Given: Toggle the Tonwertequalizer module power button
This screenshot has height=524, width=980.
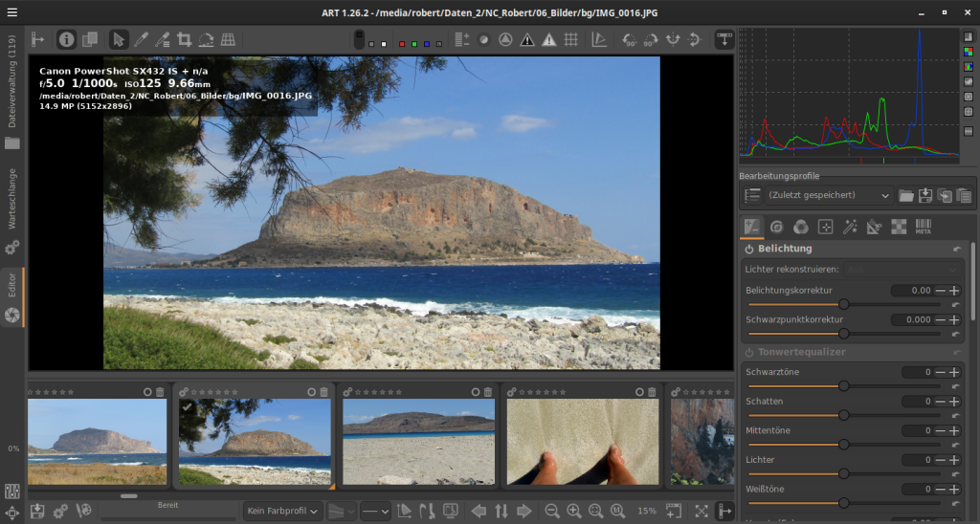Looking at the screenshot, I should click(x=749, y=352).
